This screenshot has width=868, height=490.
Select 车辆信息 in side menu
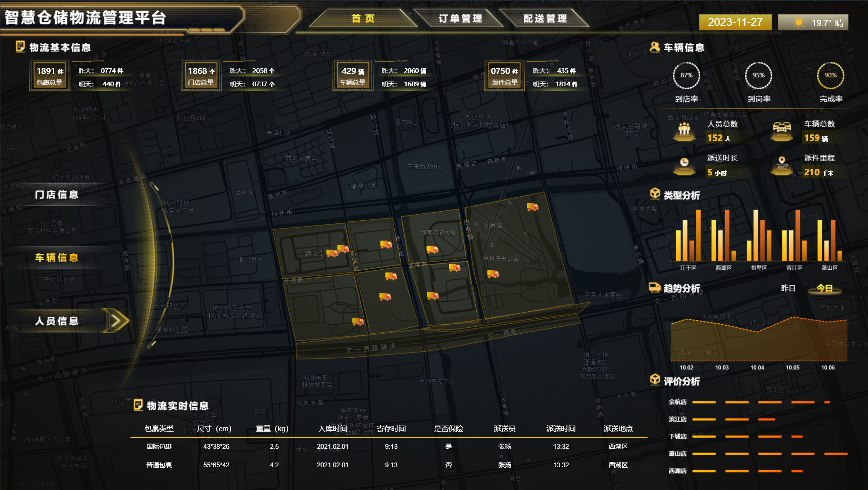57,257
